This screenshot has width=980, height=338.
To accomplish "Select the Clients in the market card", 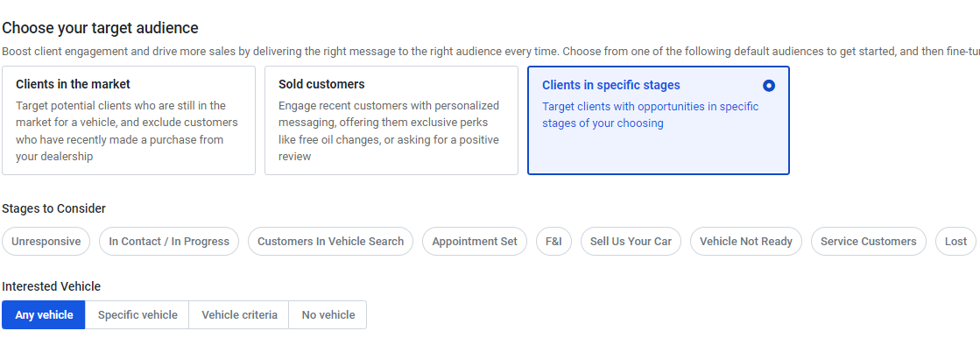I will click(129, 121).
